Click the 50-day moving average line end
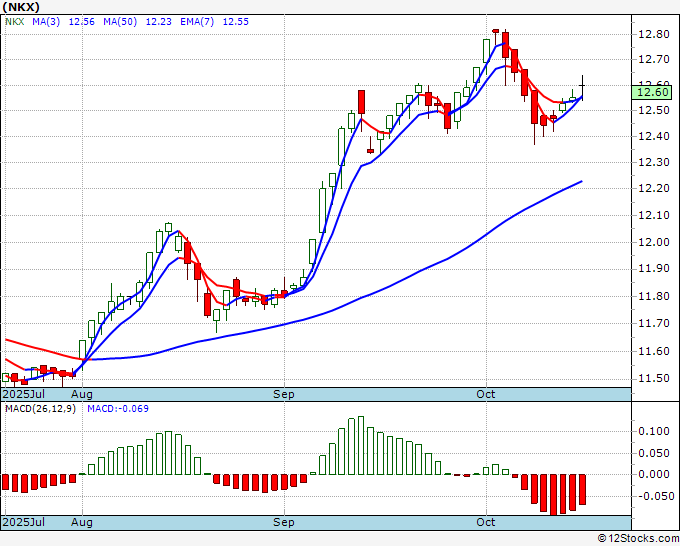 click(x=581, y=181)
